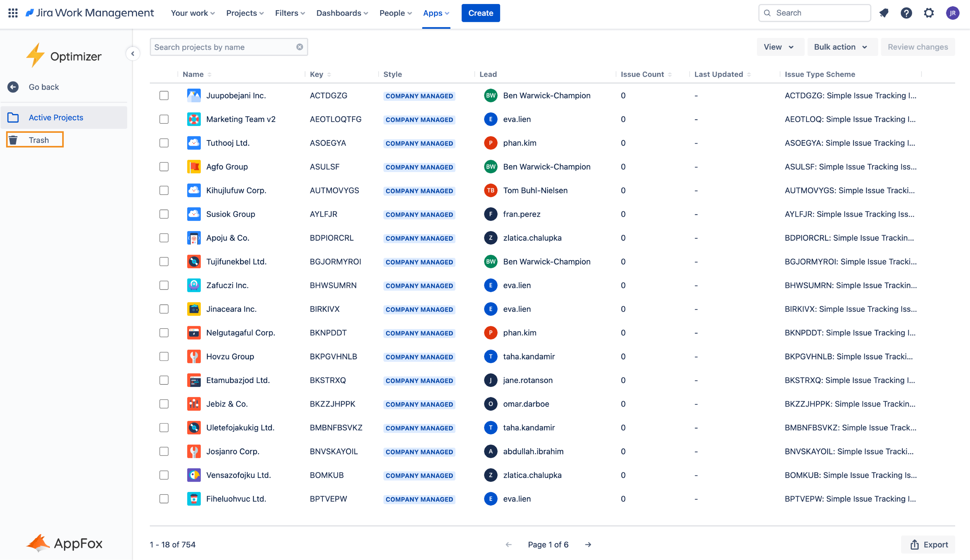Open the JR profile avatar
Image resolution: width=970 pixels, height=560 pixels.
pyautogui.click(x=952, y=13)
